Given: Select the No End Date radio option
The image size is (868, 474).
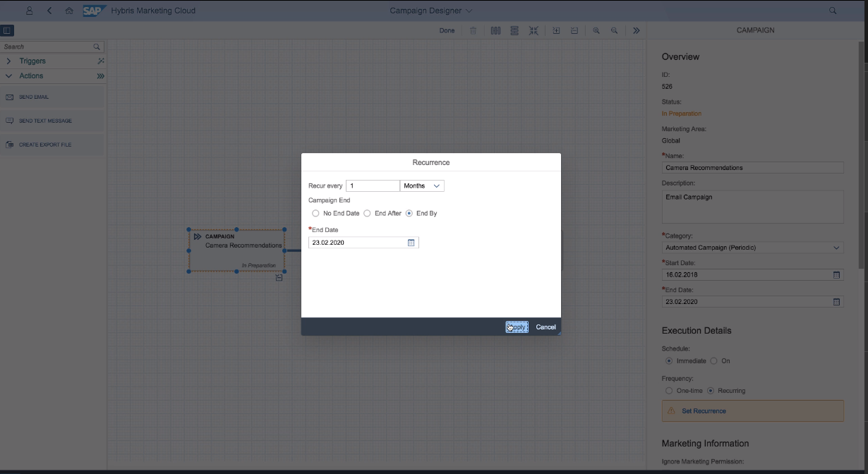Looking at the screenshot, I should point(315,213).
